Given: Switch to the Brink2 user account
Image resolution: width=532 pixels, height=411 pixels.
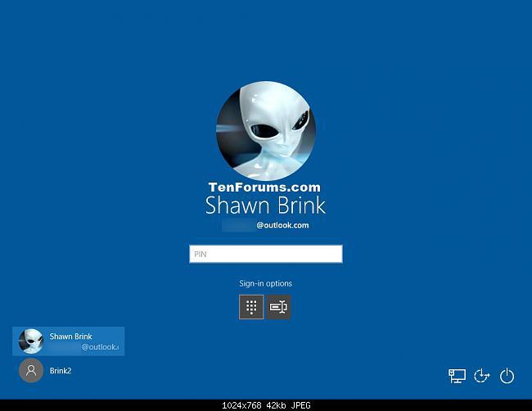Looking at the screenshot, I should click(46, 371).
